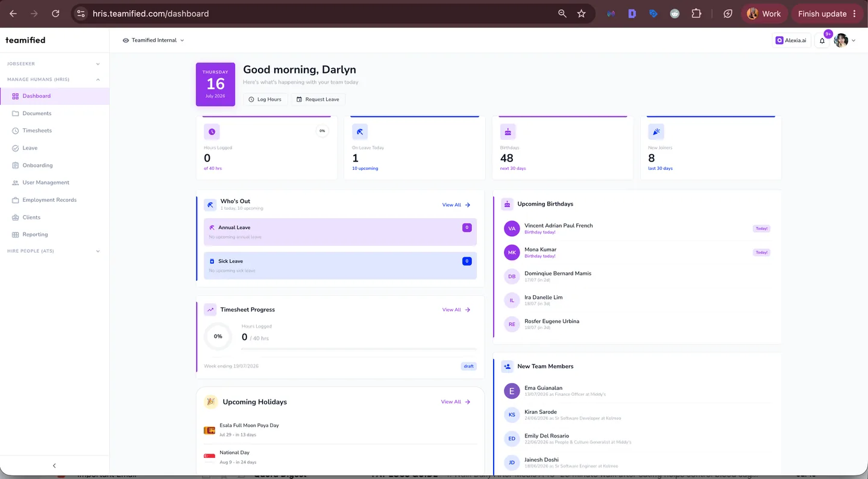Image resolution: width=868 pixels, height=479 pixels.
Task: Click View All in Who's Out
Action: 456,205
